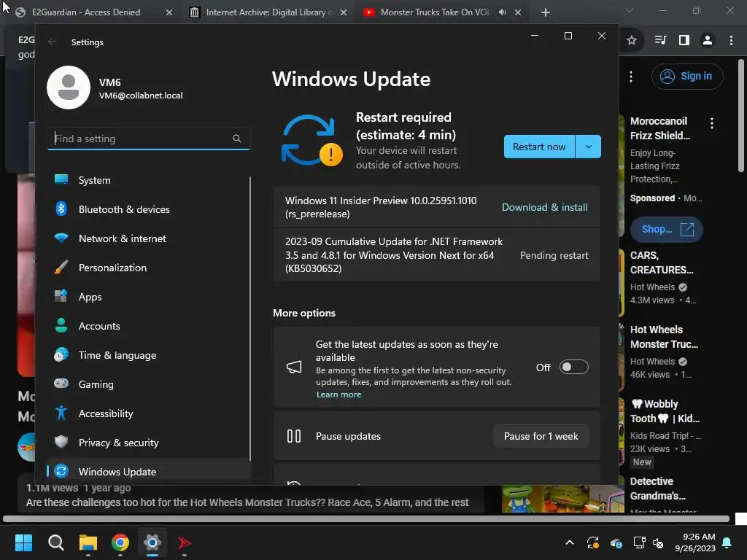Click the red arrow app in taskbar
Image resolution: width=747 pixels, height=560 pixels.
(x=185, y=542)
